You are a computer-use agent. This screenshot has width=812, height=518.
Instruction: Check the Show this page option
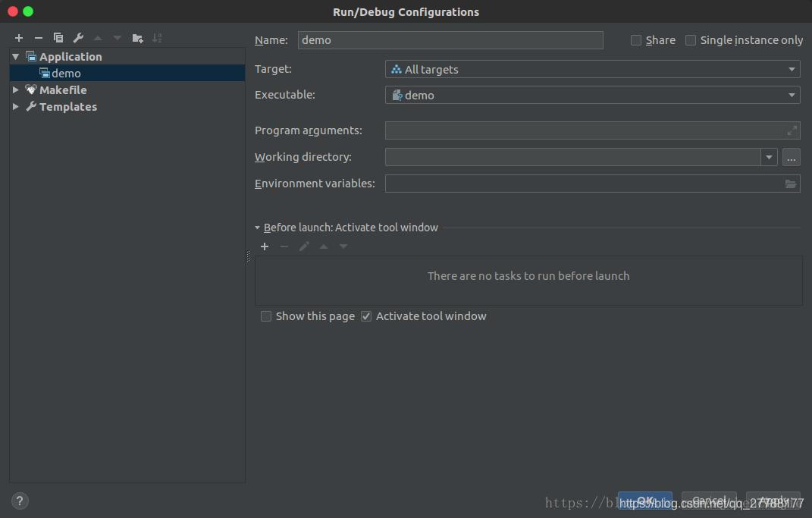(x=265, y=316)
